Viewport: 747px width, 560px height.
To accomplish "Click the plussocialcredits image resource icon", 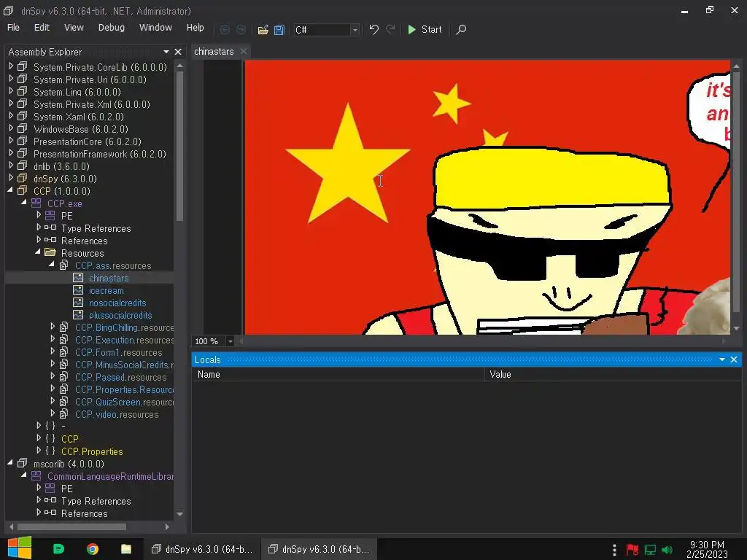I will [78, 315].
